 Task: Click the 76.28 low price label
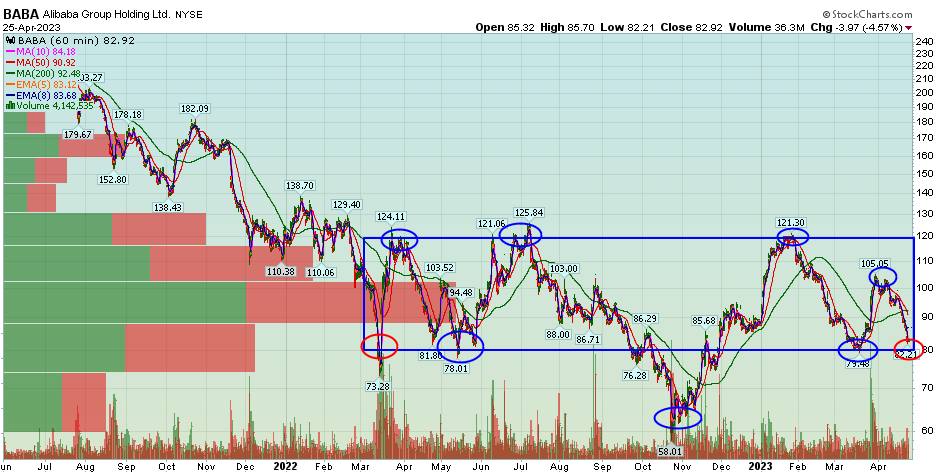(635, 375)
